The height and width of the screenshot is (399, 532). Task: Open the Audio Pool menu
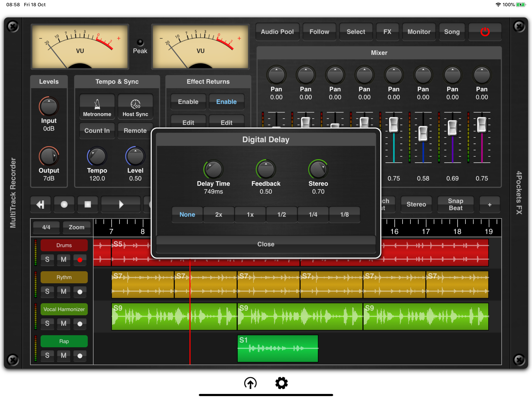(x=277, y=32)
